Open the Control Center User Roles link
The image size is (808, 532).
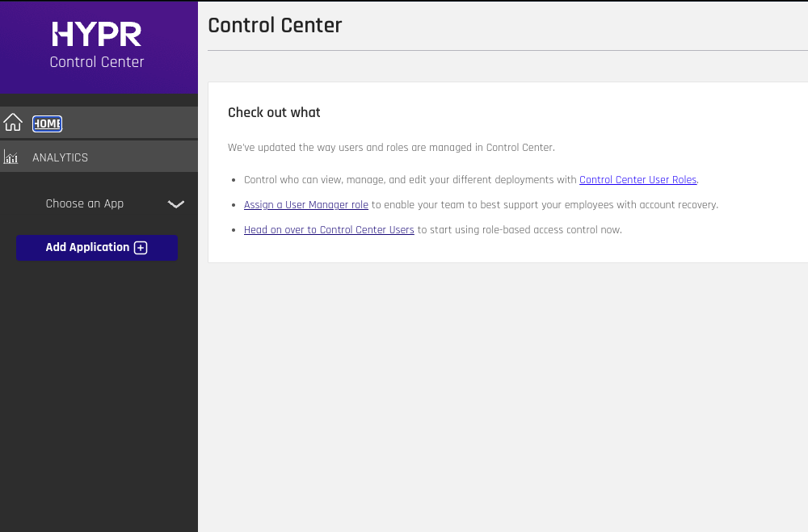[638, 180]
